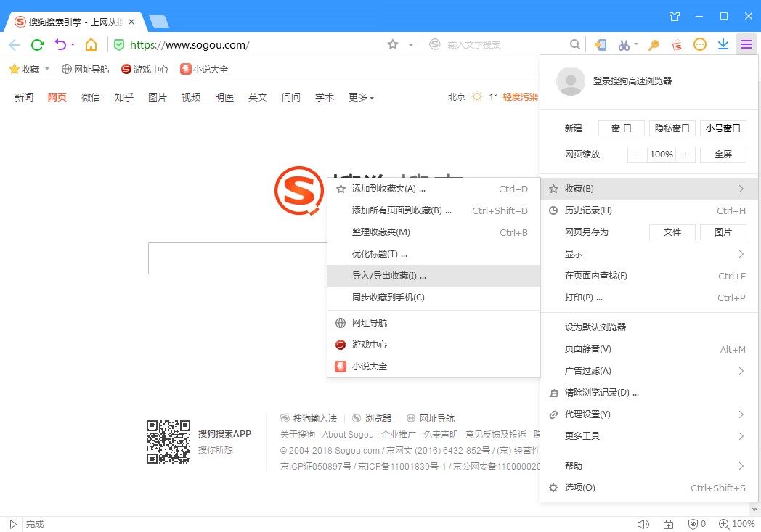The image size is (761, 532).
Task: Open the 新闻 link in page navigation
Action: point(24,97)
